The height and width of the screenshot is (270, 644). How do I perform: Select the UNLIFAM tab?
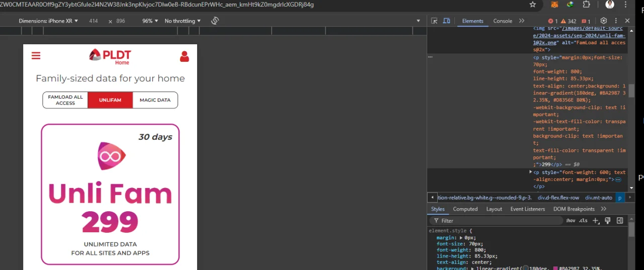coord(110,100)
